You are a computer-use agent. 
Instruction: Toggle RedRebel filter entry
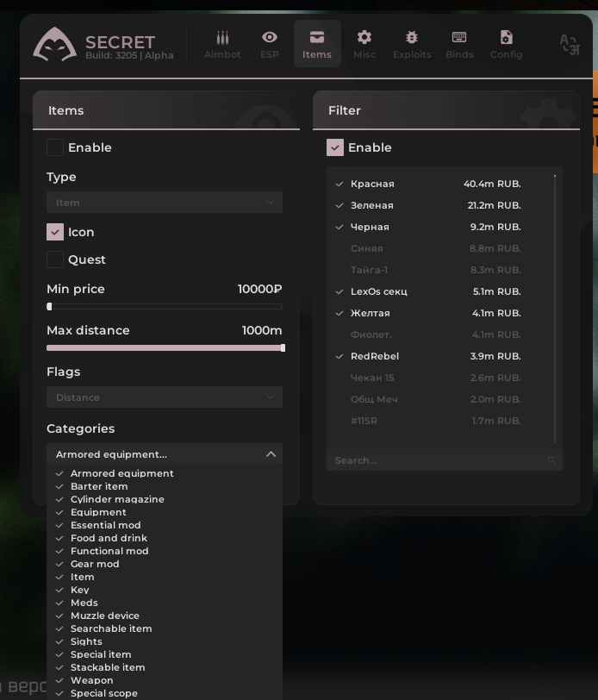428,356
